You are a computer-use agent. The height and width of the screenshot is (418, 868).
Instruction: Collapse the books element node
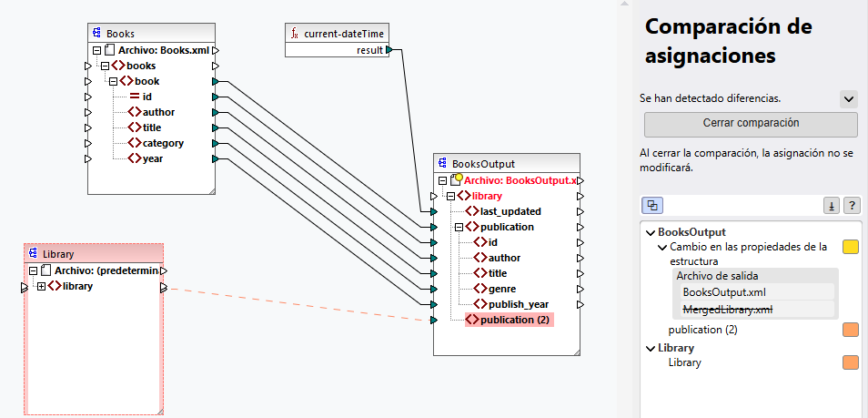pyautogui.click(x=105, y=66)
